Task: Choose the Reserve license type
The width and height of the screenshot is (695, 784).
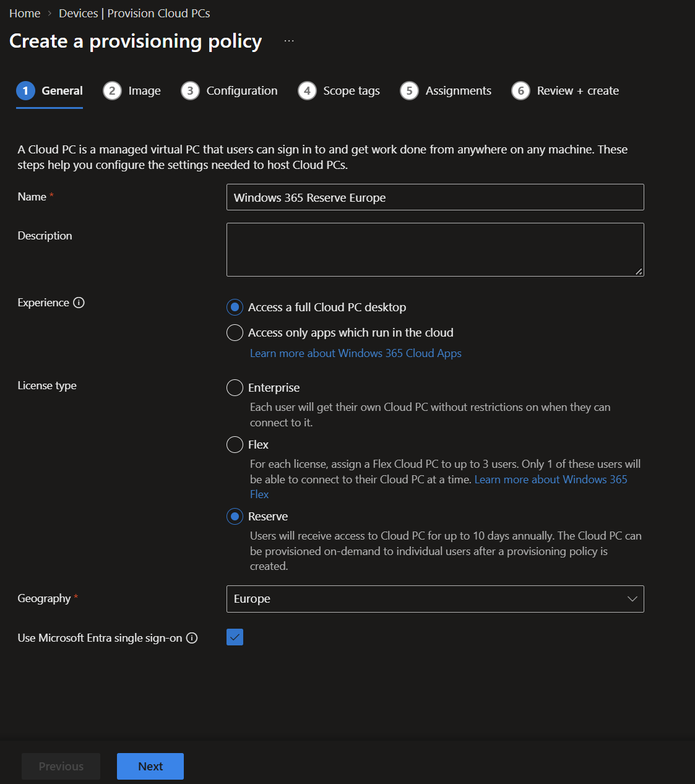Action: coord(235,516)
